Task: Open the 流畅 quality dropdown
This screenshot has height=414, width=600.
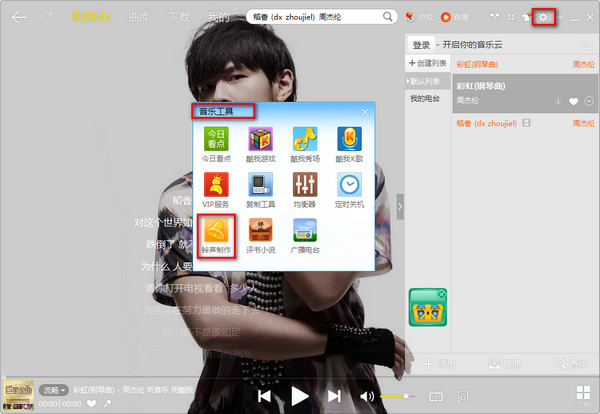Action: pyautogui.click(x=54, y=389)
